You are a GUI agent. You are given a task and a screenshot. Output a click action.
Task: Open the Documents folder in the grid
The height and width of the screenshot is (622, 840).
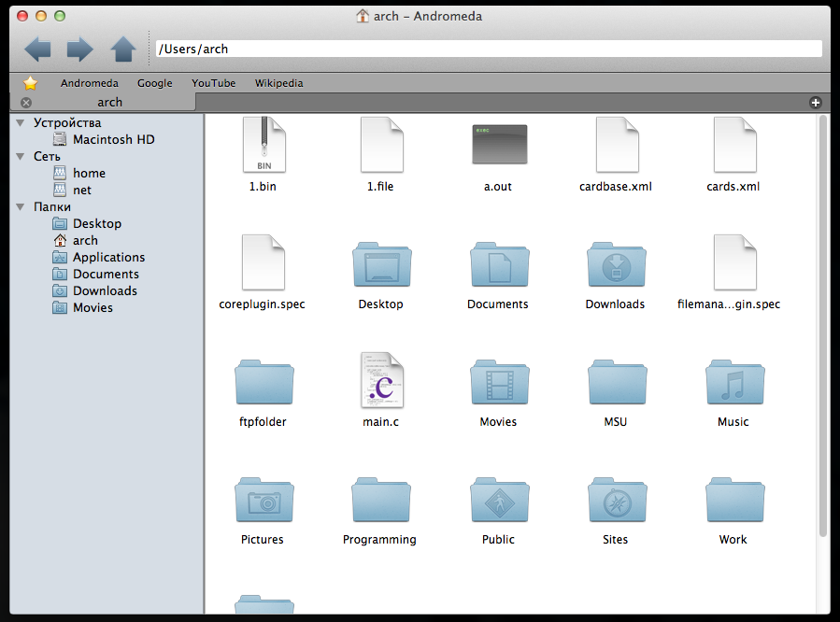pos(499,264)
